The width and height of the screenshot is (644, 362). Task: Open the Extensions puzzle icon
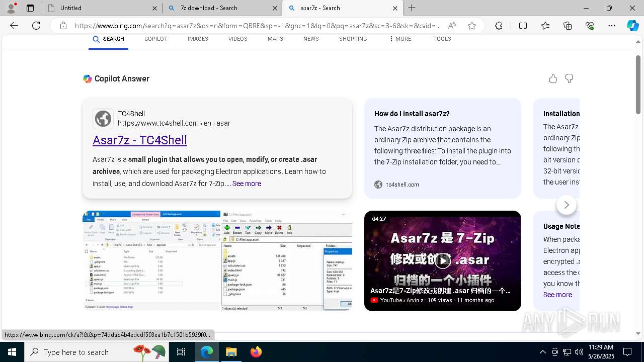(x=499, y=26)
